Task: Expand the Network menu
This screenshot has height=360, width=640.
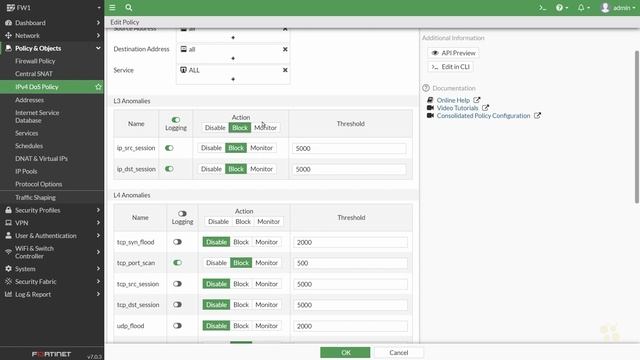Action: (52, 36)
